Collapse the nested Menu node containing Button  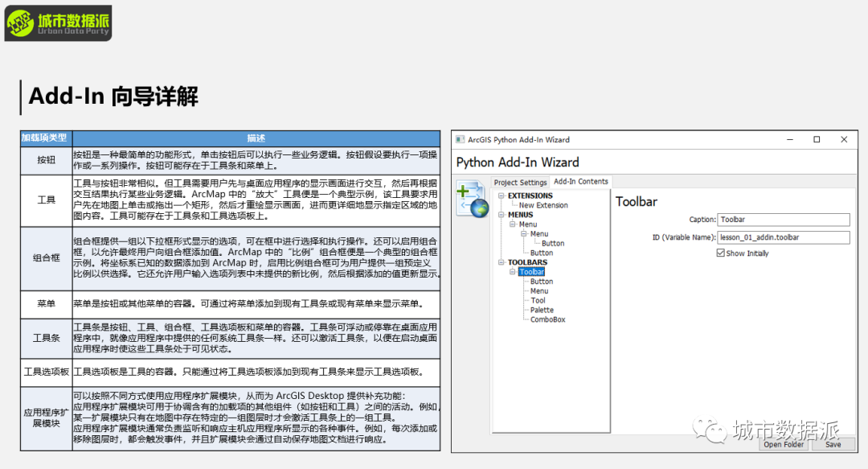click(524, 234)
